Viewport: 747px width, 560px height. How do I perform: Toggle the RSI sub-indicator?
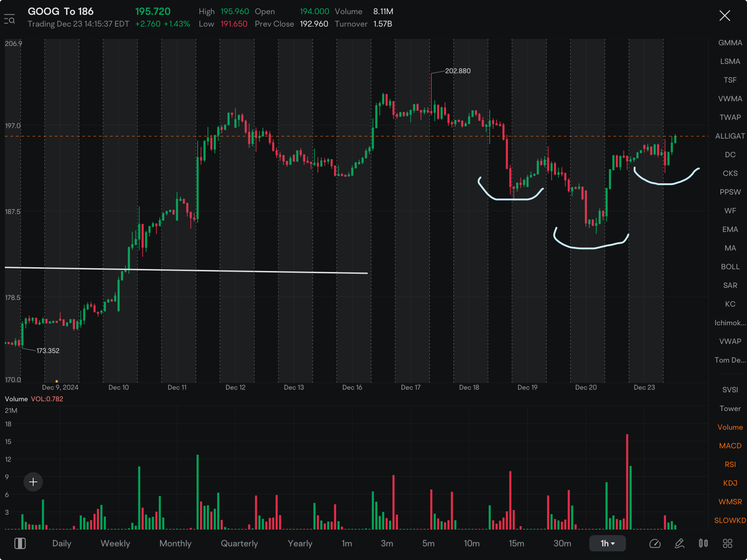click(x=730, y=465)
